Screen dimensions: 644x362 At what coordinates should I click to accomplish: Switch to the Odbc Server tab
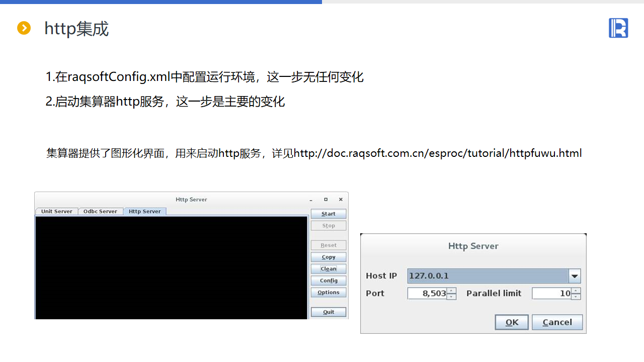point(100,212)
